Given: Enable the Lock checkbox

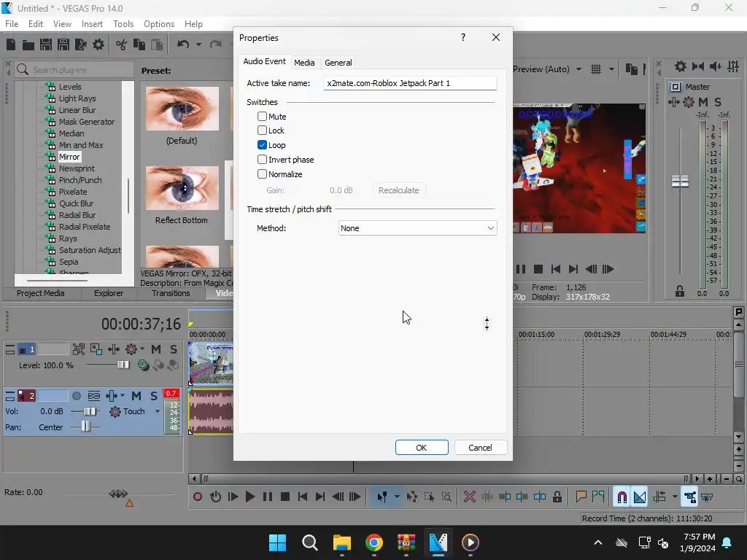Looking at the screenshot, I should (262, 130).
